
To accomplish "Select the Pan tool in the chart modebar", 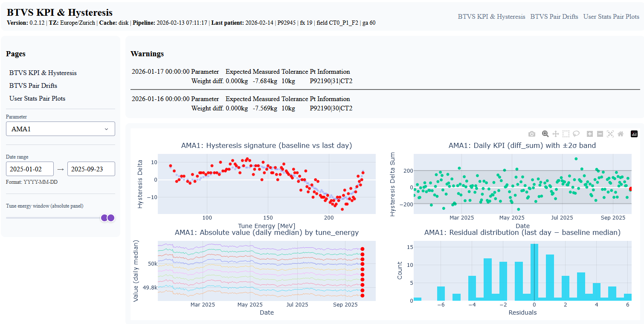I will 555,134.
